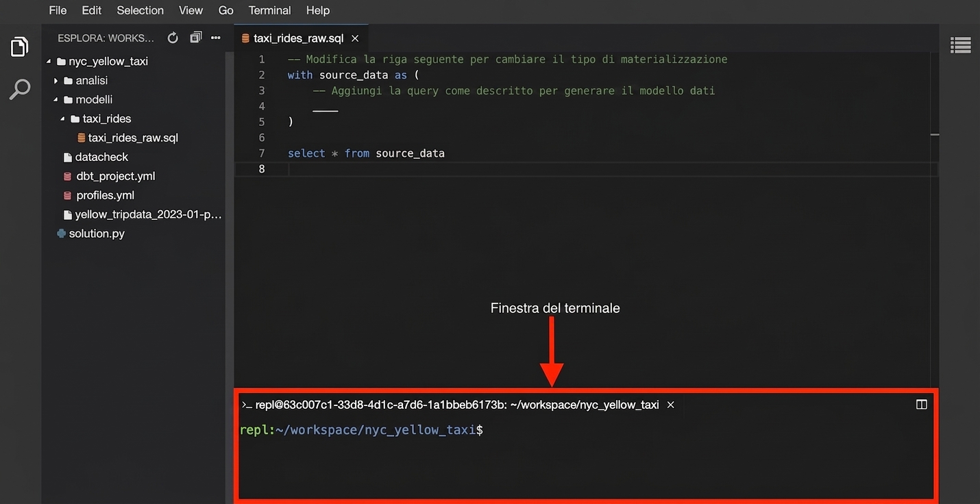The image size is (980, 504).
Task: Click the closing parenthesis on line 5
Action: [291, 122]
